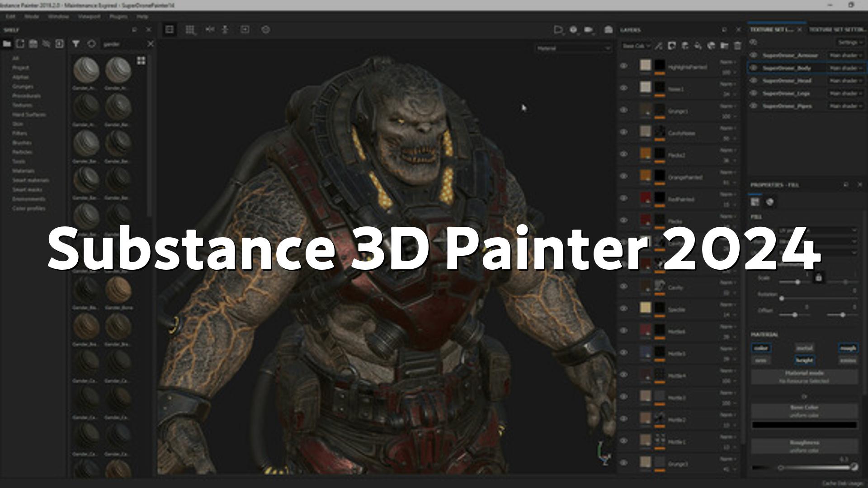Click the crossed-out eye icon in Shelf toolbar
Screen dimensions: 868x488
tap(46, 44)
